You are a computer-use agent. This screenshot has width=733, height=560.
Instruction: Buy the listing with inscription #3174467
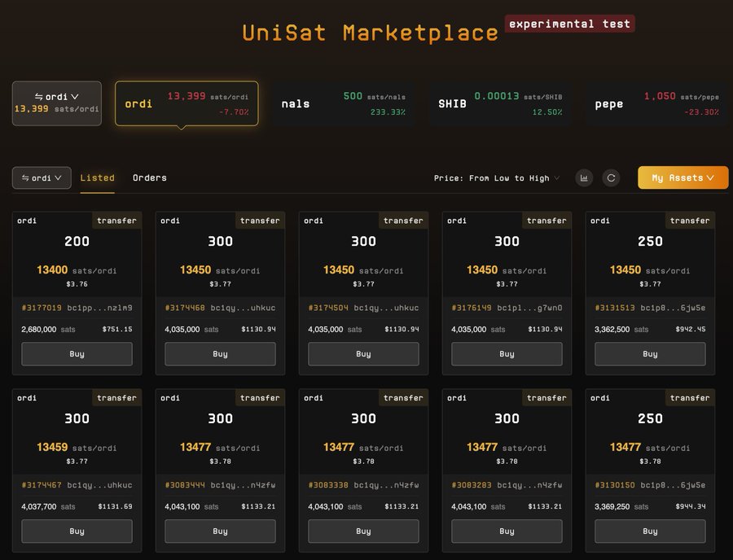click(77, 531)
